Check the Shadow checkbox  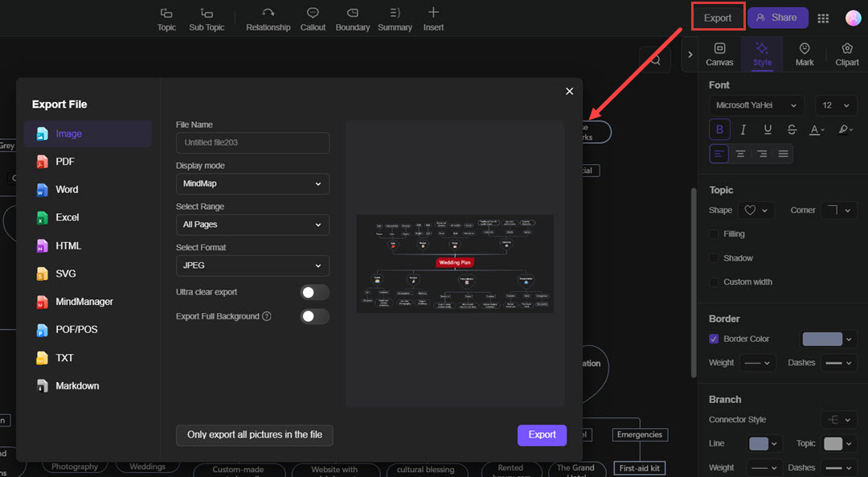(714, 258)
